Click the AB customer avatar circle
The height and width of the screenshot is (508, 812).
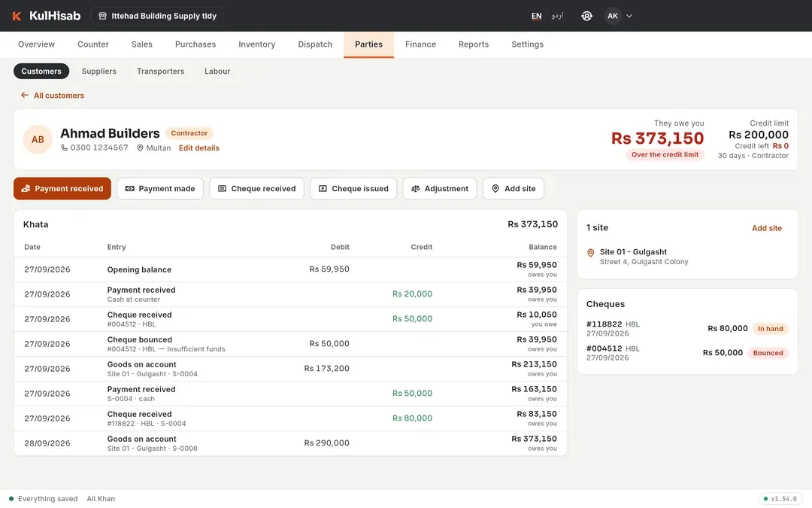pos(38,139)
